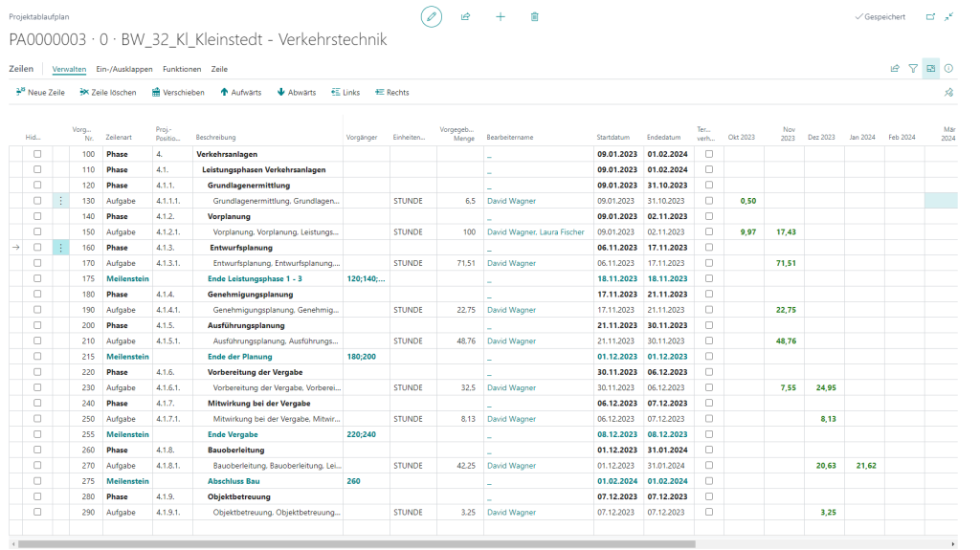980x550 pixels.
Task: Click share icon in Zeilen toolbar
Action: 895,69
